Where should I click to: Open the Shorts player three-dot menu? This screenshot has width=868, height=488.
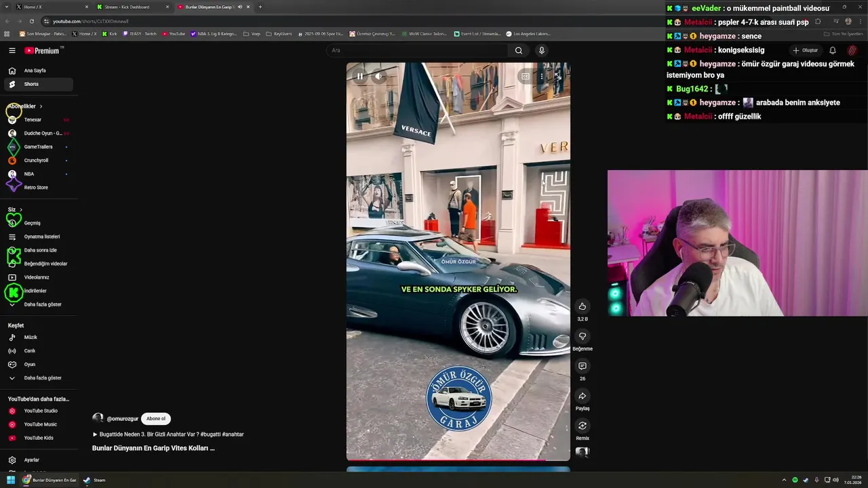click(541, 76)
